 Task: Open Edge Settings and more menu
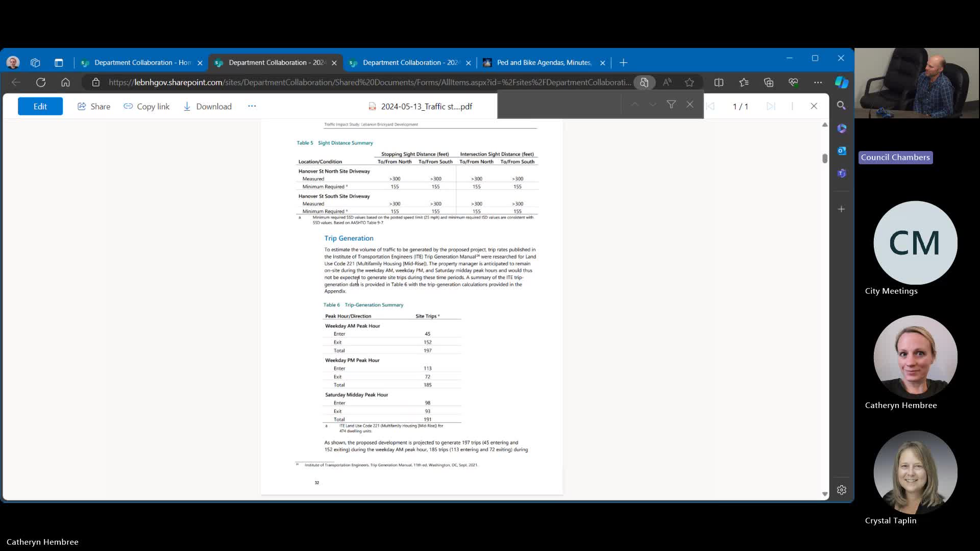click(818, 82)
